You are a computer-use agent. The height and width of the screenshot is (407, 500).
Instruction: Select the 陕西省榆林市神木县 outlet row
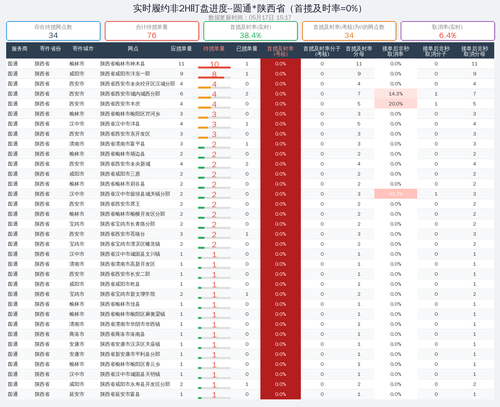[250, 64]
